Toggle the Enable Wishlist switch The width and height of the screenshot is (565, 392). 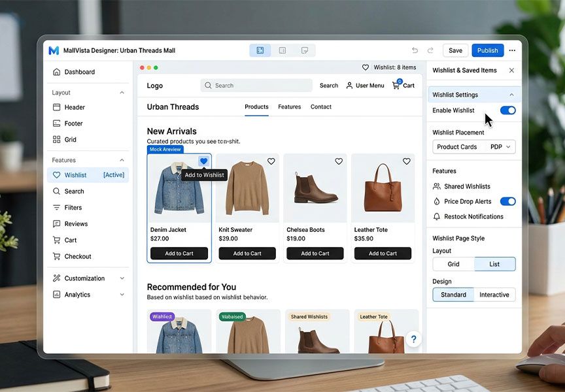point(507,110)
